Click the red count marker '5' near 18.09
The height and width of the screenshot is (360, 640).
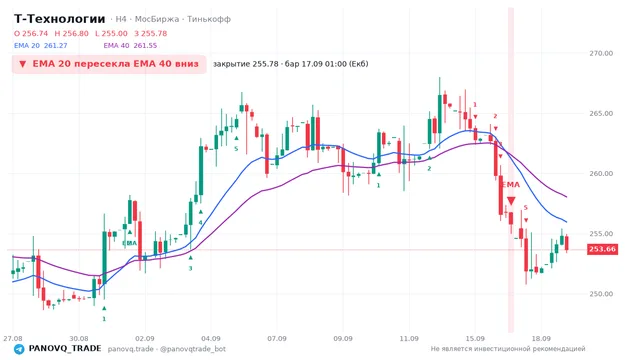click(x=526, y=208)
